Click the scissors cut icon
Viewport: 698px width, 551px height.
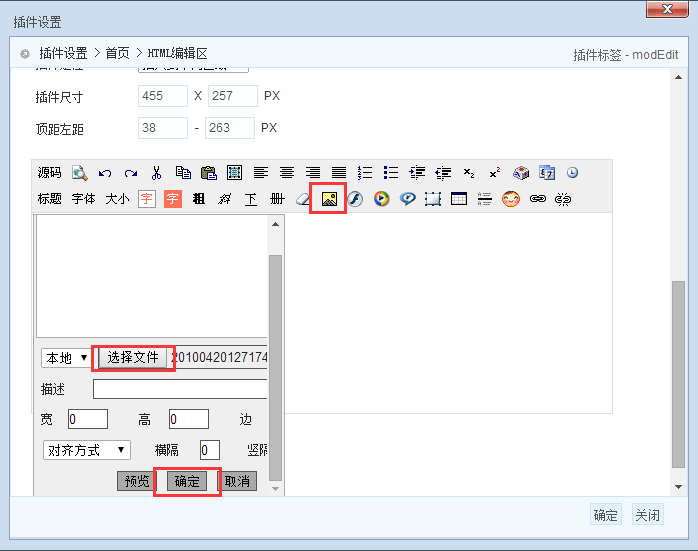click(x=156, y=172)
